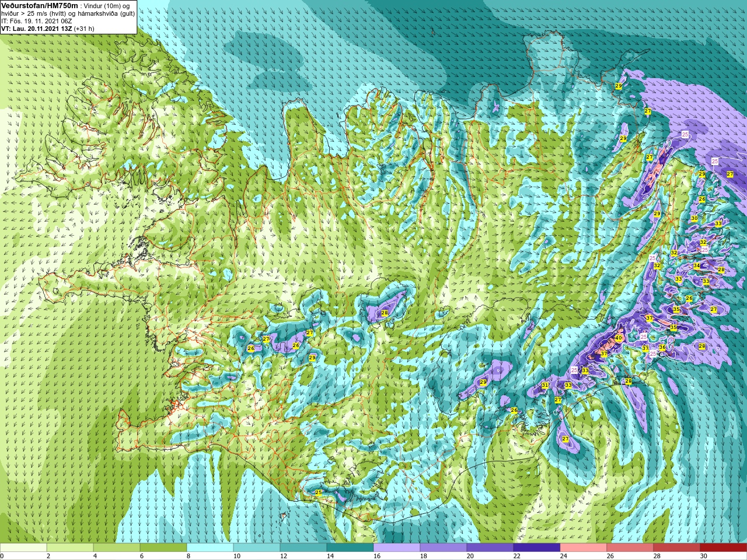Click the legend scale number '24'

[564, 556]
